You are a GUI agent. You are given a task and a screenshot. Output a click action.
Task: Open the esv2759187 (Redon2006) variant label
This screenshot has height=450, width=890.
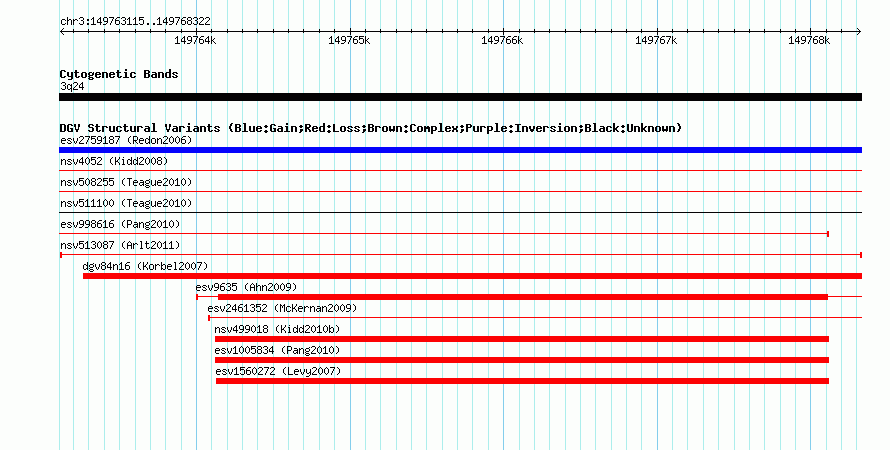click(x=126, y=140)
